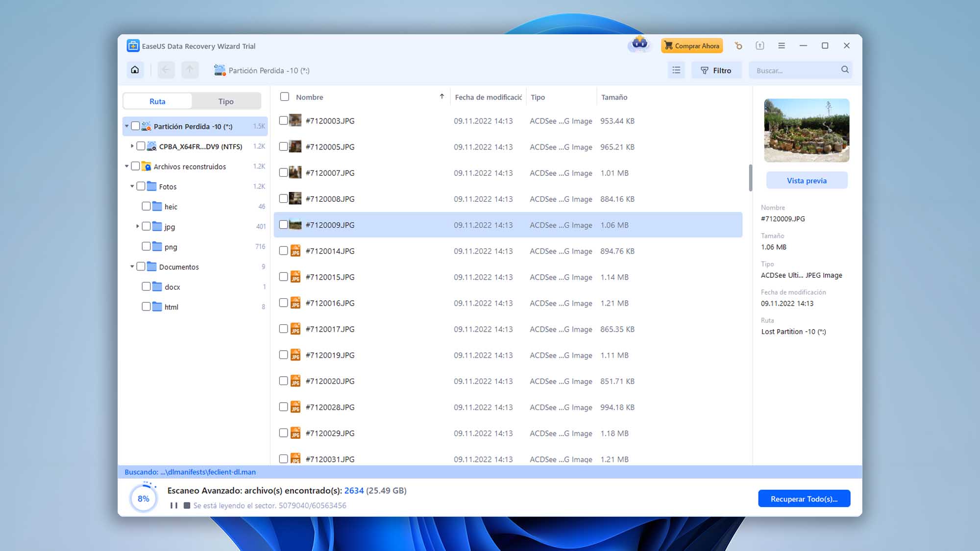Image resolution: width=980 pixels, height=551 pixels.
Task: Click the CPBA_X64FR drive icon
Action: tap(152, 146)
